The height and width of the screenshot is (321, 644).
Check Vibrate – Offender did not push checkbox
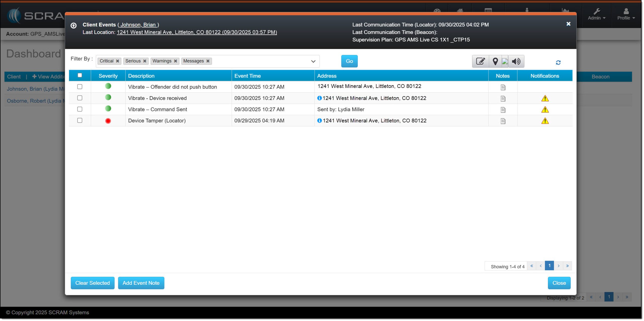[x=80, y=87]
